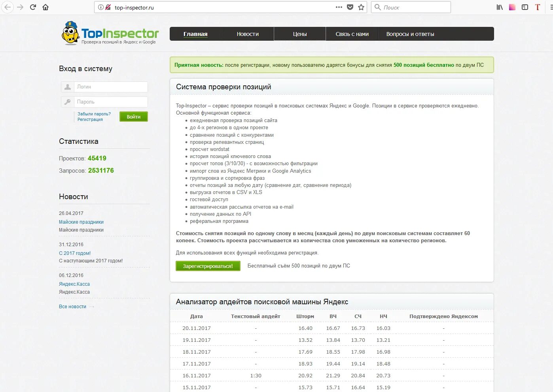Open the Связь с нами menu item
The width and height of the screenshot is (553, 392).
[352, 34]
